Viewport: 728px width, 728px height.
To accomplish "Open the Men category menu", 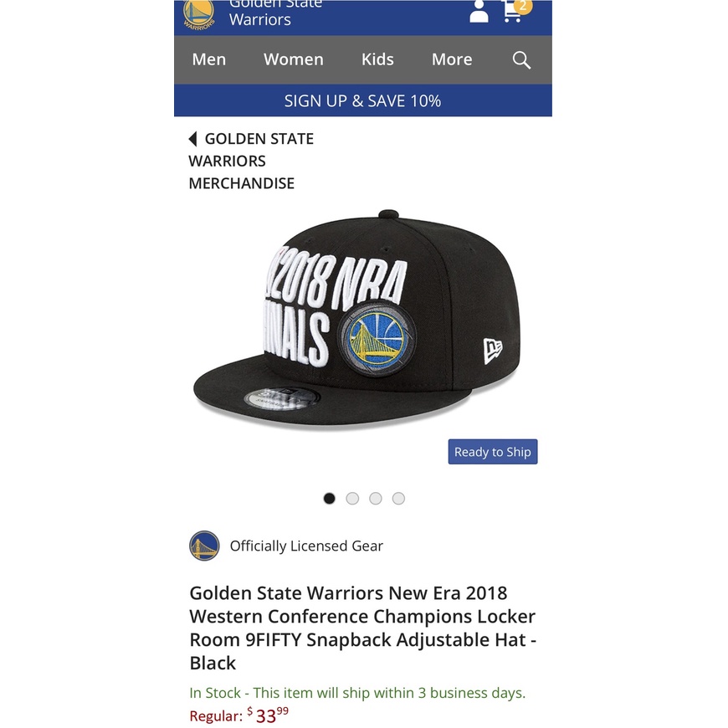I will pos(208,59).
